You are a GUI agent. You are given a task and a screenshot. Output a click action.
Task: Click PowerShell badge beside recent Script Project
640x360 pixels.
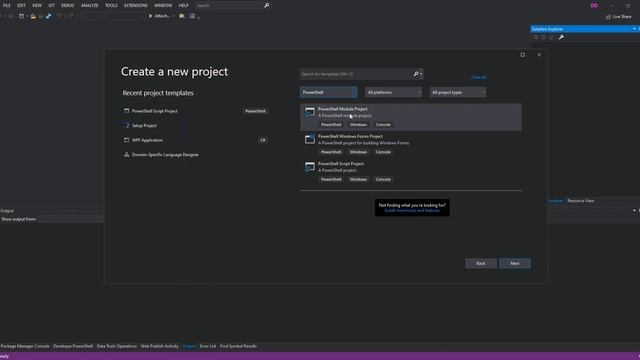pyautogui.click(x=255, y=111)
